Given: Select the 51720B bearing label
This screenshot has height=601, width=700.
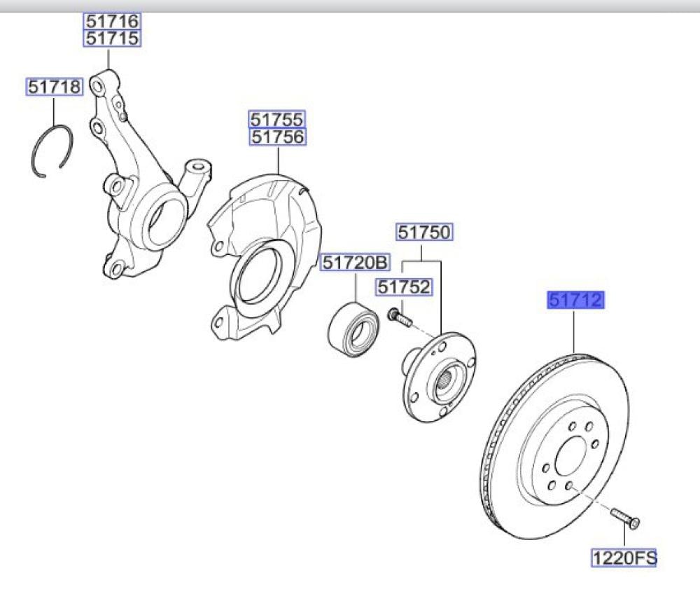Looking at the screenshot, I should tap(355, 263).
